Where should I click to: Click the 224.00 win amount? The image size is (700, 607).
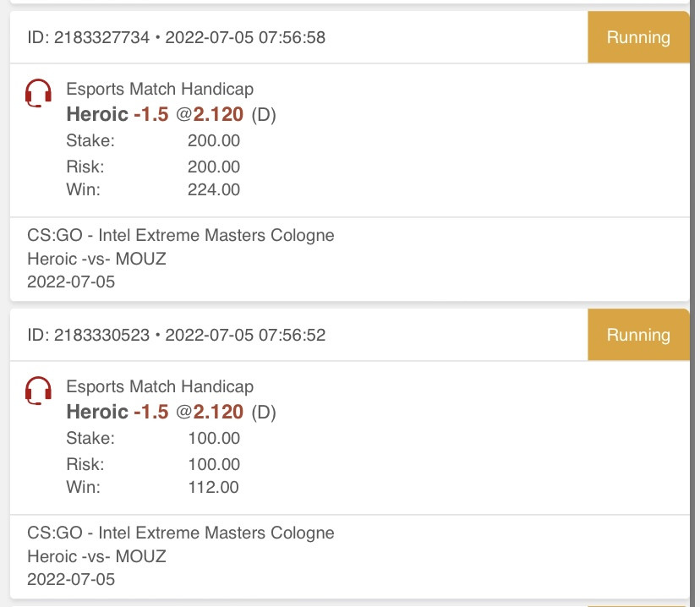coord(214,189)
